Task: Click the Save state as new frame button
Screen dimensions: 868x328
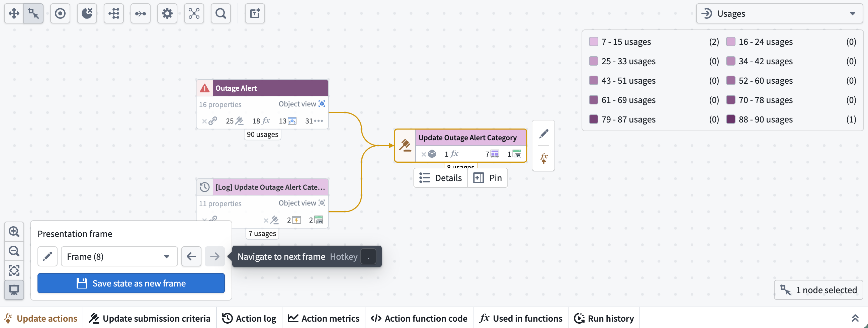Action: pyautogui.click(x=131, y=283)
